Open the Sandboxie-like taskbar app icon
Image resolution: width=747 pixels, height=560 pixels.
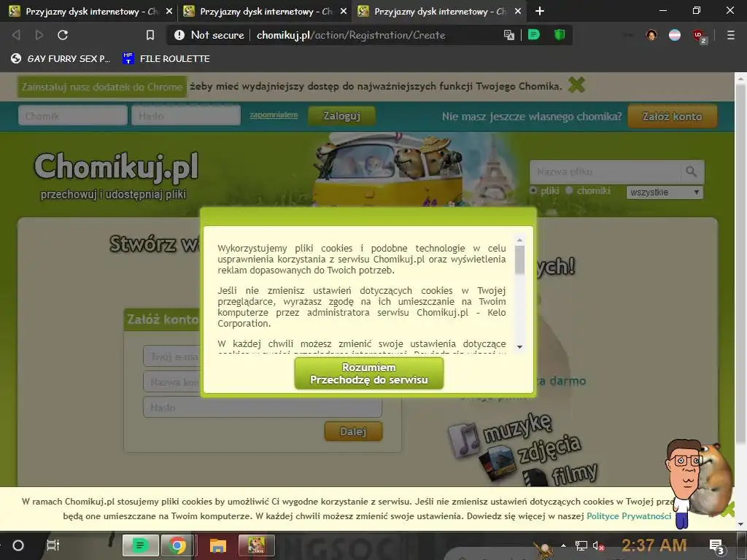(x=257, y=545)
